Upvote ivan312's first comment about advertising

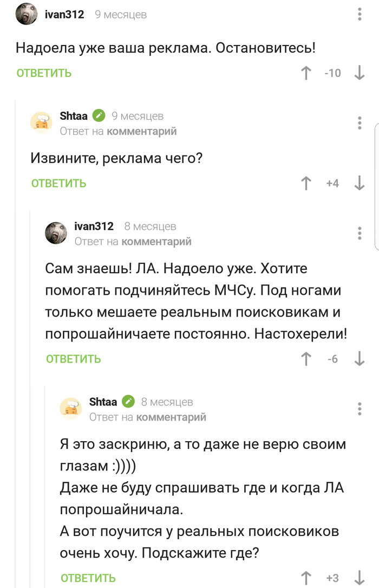pyautogui.click(x=306, y=73)
